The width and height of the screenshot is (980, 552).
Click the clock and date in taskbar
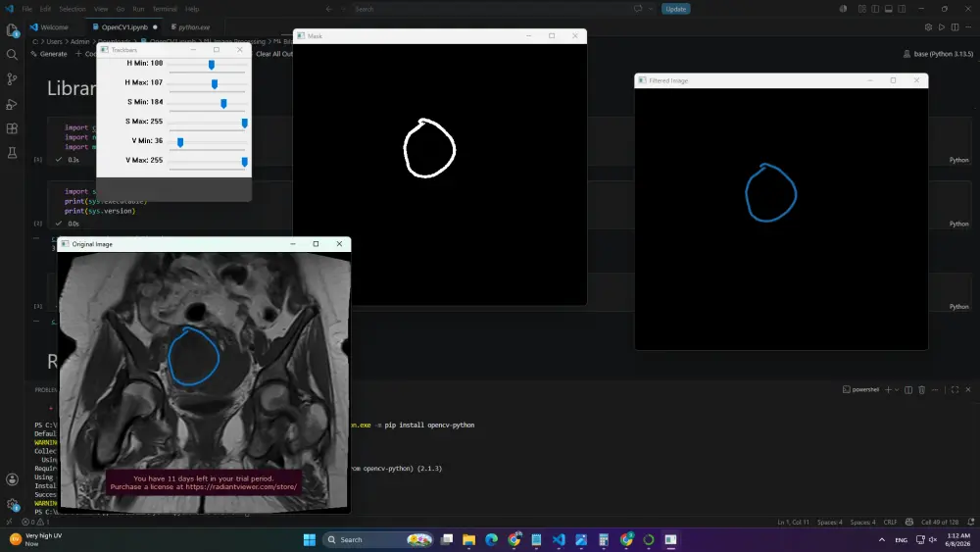957,539
